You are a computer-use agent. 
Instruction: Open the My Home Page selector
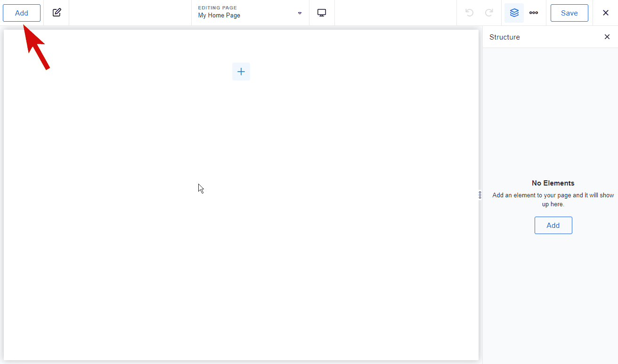coord(219,16)
